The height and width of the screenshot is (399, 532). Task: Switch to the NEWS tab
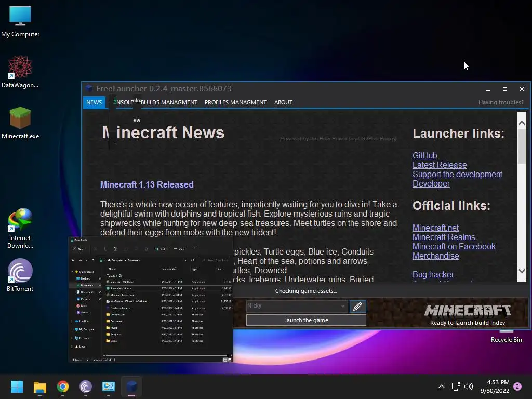coord(94,102)
